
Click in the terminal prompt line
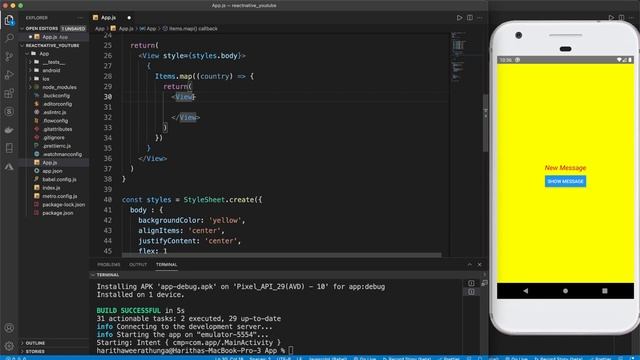[195, 350]
